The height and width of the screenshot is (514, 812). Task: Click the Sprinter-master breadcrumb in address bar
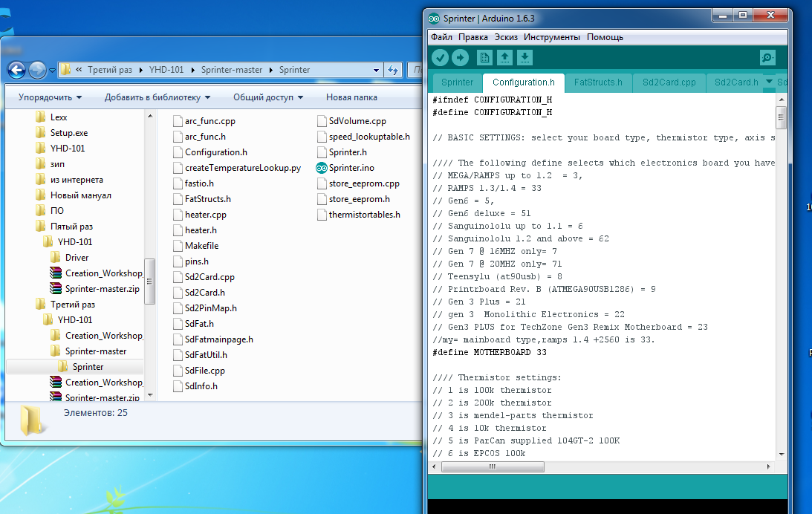[x=231, y=70]
